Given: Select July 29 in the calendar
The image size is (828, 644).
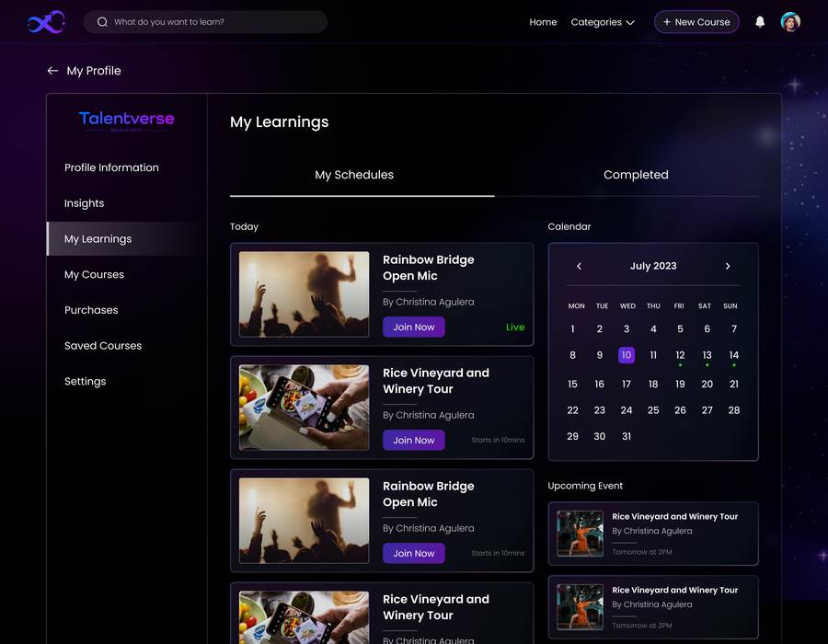Looking at the screenshot, I should [x=572, y=436].
